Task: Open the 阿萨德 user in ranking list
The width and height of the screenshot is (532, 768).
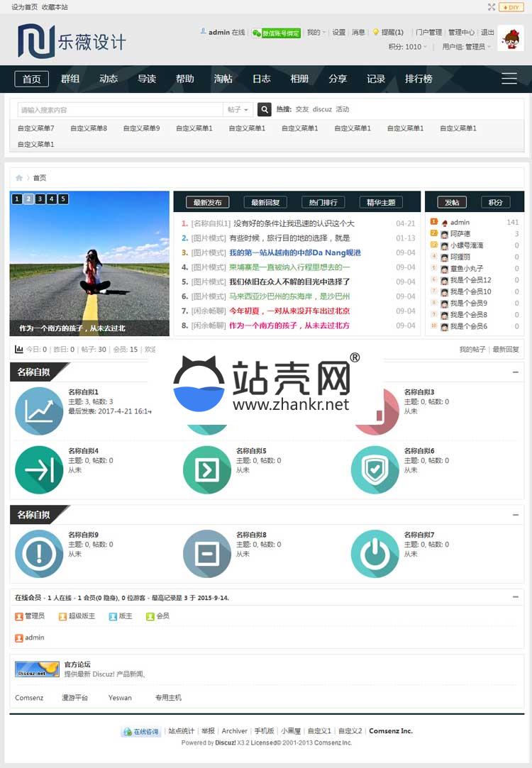Action: (460, 234)
